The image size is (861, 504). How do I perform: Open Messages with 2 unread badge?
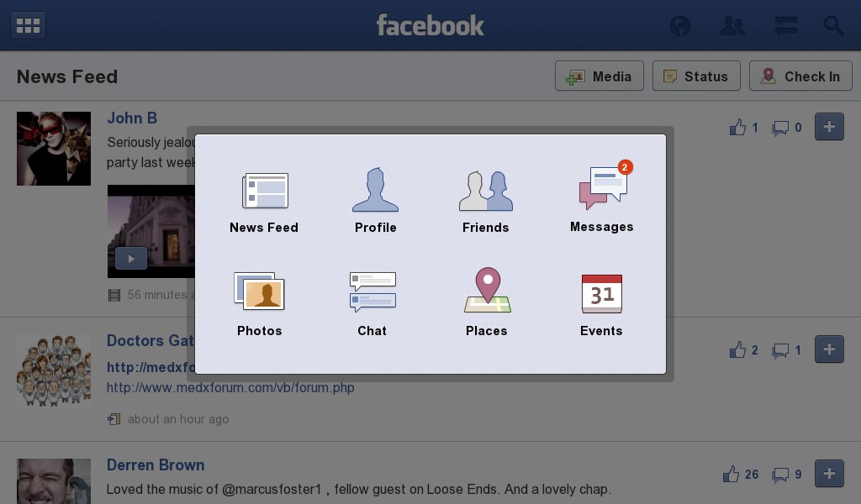pos(602,197)
